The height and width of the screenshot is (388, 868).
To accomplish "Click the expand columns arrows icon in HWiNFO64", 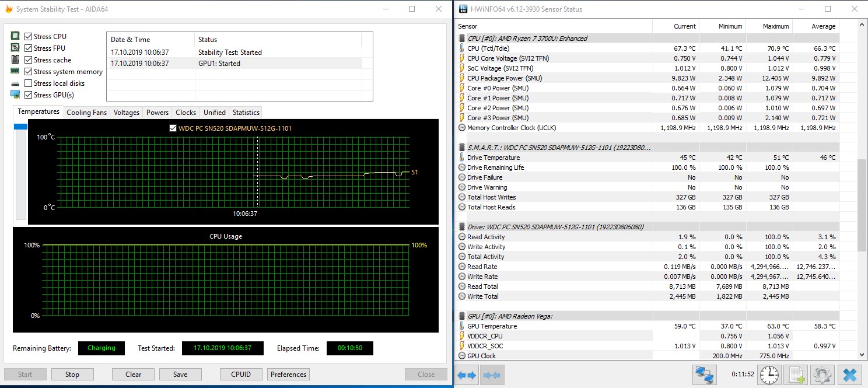I will pyautogui.click(x=467, y=375).
